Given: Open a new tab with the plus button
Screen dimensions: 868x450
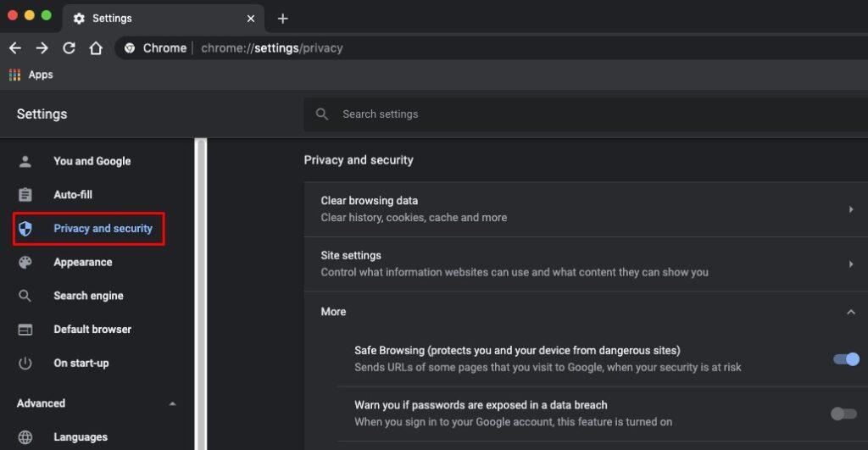Looking at the screenshot, I should tap(282, 19).
